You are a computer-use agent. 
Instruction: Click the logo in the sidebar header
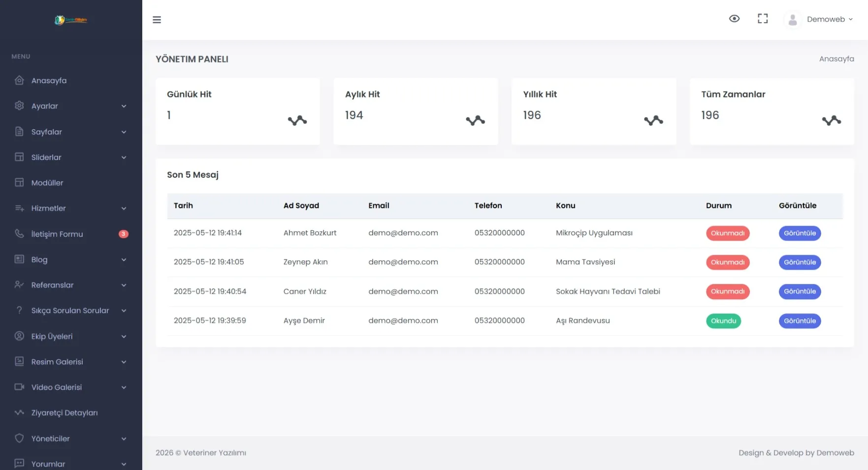[x=71, y=20]
